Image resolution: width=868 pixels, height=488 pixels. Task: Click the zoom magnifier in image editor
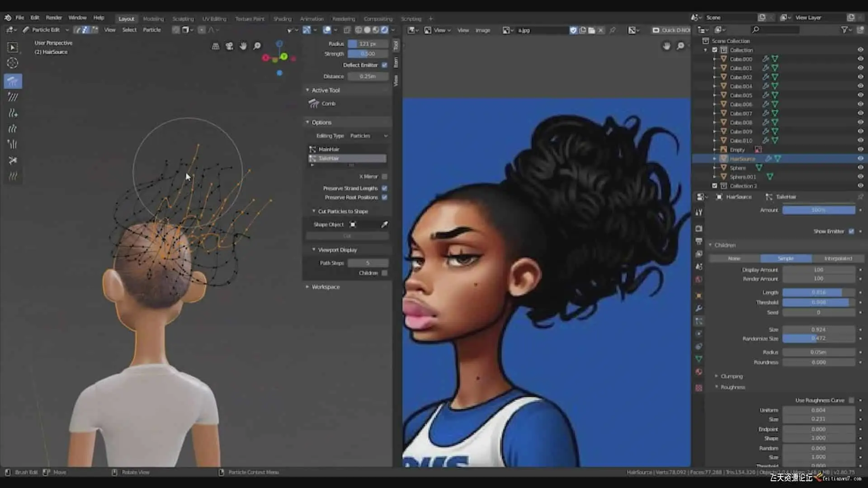pos(680,46)
